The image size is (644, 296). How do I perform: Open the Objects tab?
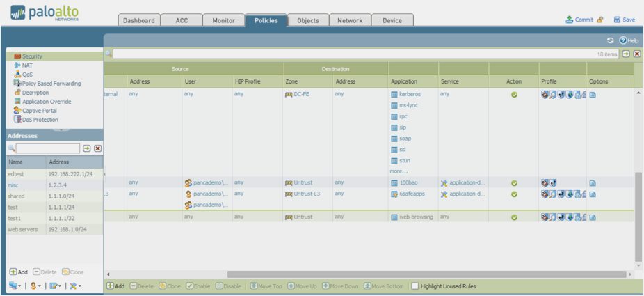[307, 20]
